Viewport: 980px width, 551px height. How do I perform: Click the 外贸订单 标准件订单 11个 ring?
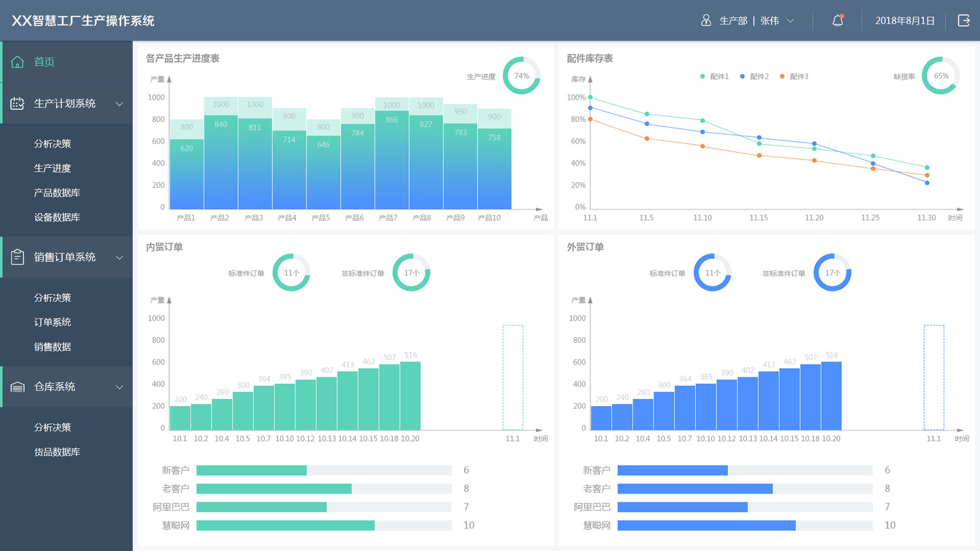(712, 273)
